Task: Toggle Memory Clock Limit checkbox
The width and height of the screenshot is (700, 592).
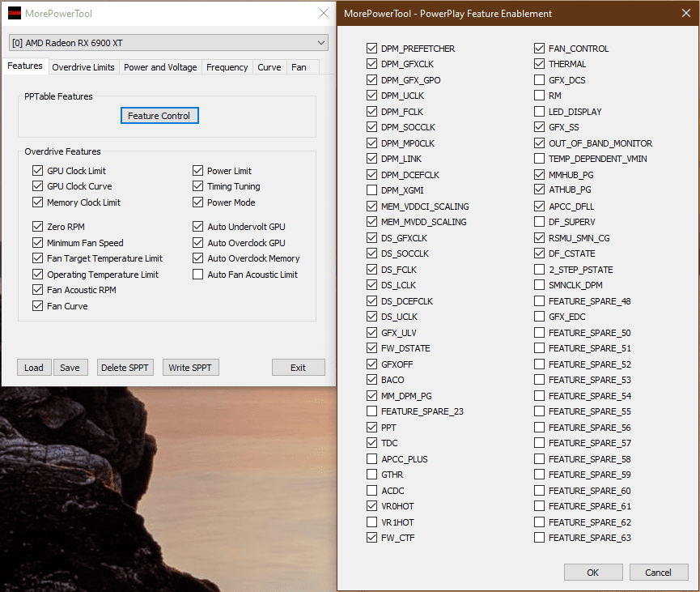Action: click(x=37, y=202)
